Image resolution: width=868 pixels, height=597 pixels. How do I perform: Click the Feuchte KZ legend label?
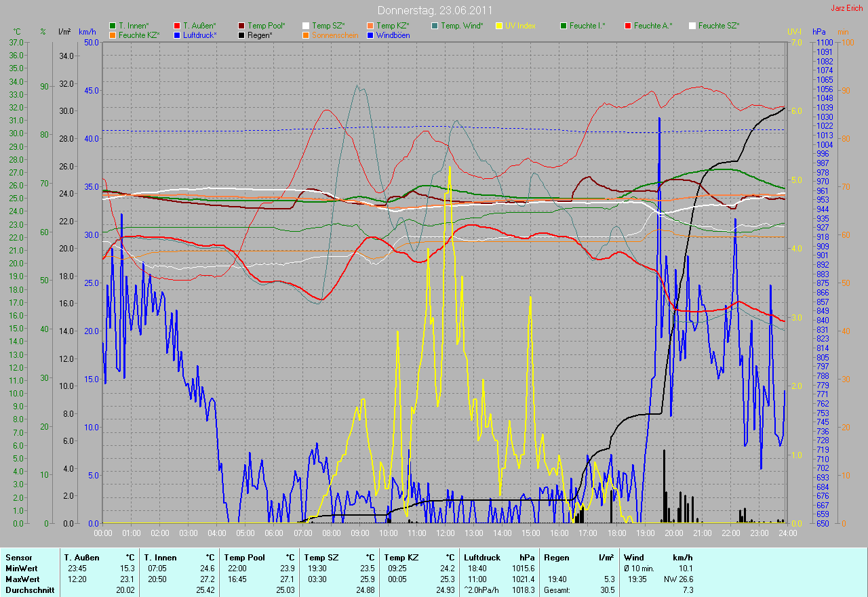tap(138, 35)
